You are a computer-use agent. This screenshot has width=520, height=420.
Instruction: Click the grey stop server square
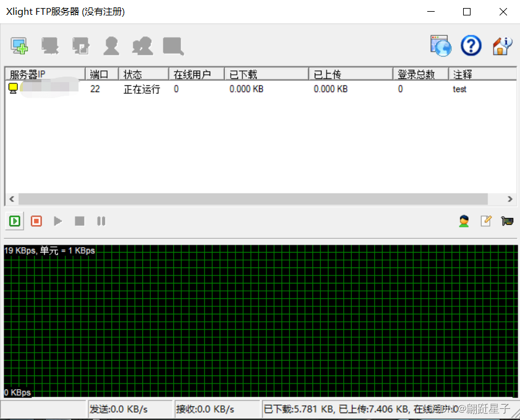[80, 221]
